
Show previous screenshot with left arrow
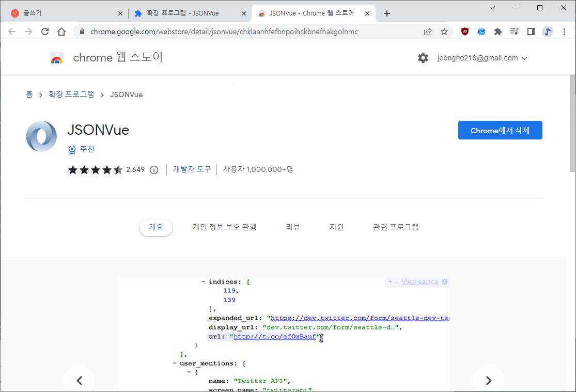tap(80, 380)
